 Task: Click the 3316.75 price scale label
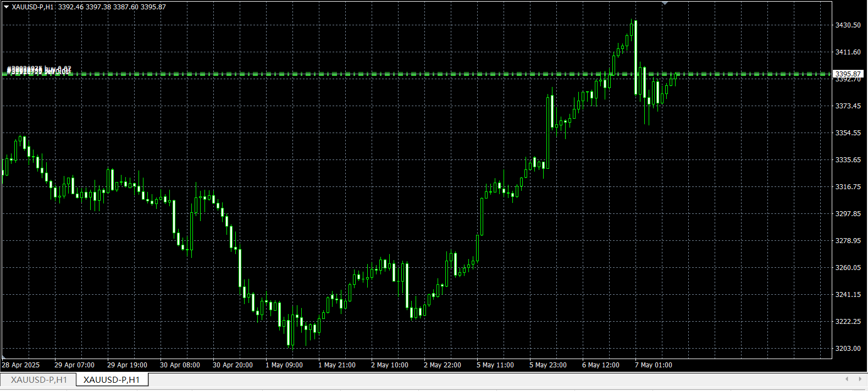848,187
